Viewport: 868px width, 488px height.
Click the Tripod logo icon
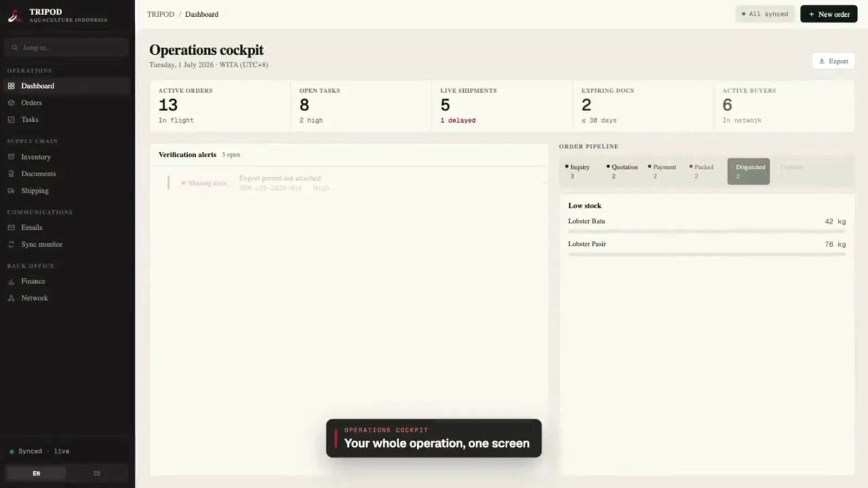click(x=14, y=15)
